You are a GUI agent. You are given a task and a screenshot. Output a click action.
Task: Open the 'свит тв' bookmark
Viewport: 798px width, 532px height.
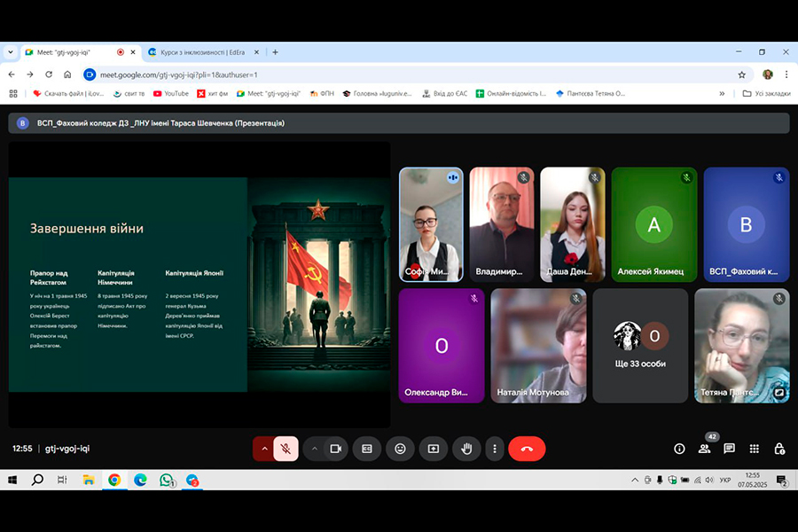click(x=129, y=94)
